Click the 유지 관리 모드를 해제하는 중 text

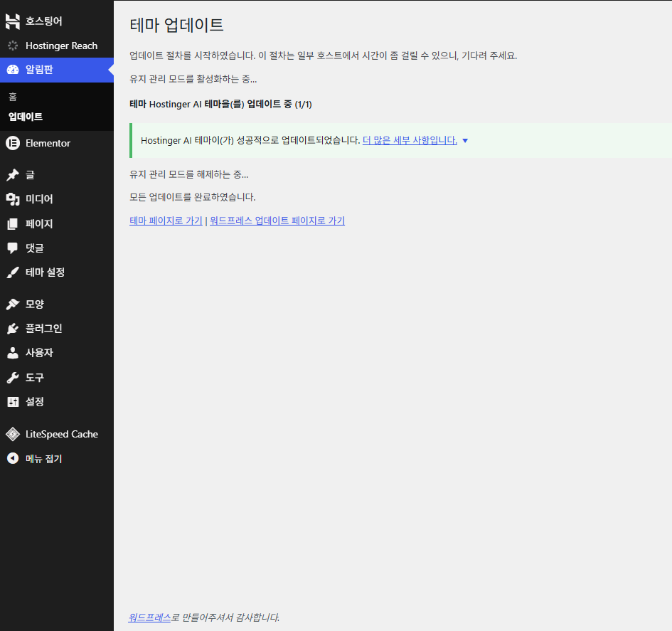coord(189,174)
